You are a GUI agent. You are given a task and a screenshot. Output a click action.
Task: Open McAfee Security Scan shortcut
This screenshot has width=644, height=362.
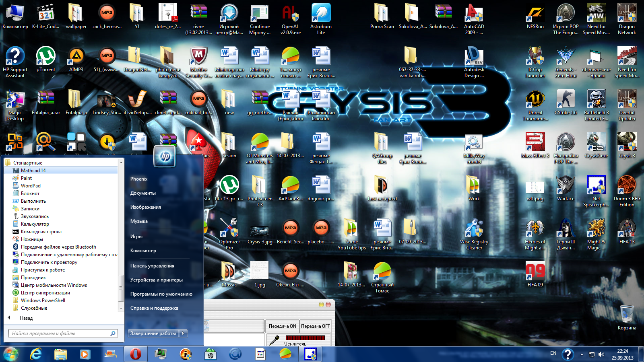pyautogui.click(x=199, y=62)
